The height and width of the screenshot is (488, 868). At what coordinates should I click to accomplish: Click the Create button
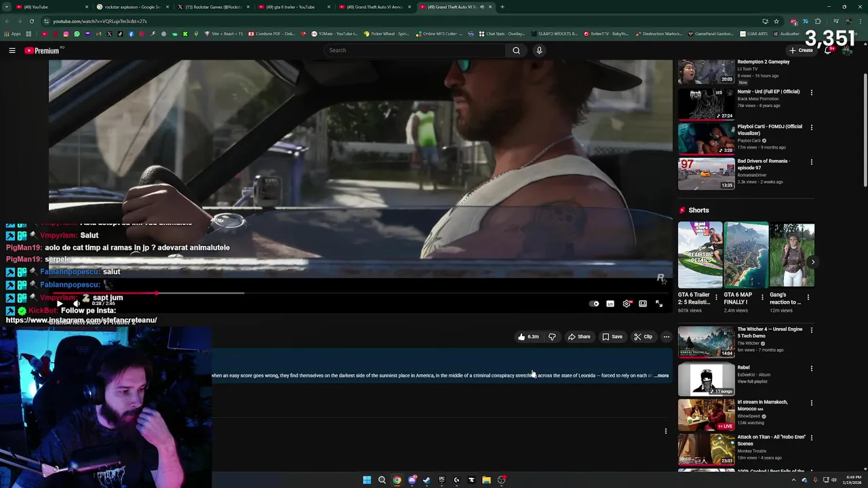pyautogui.click(x=801, y=50)
